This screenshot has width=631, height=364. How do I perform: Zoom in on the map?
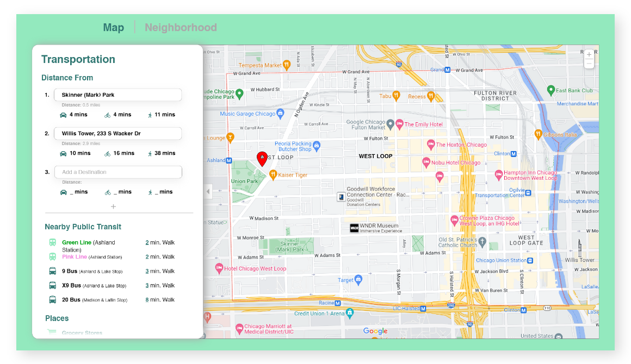tap(589, 55)
